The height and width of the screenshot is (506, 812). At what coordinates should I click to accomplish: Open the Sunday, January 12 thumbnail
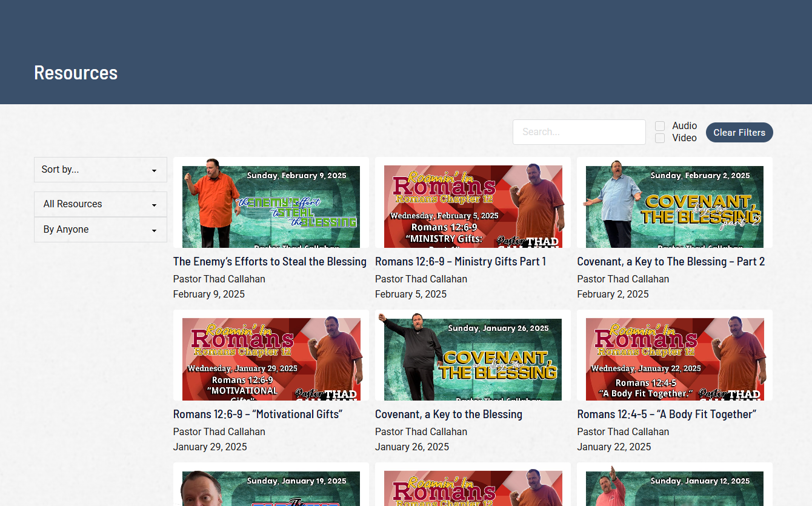click(x=674, y=484)
